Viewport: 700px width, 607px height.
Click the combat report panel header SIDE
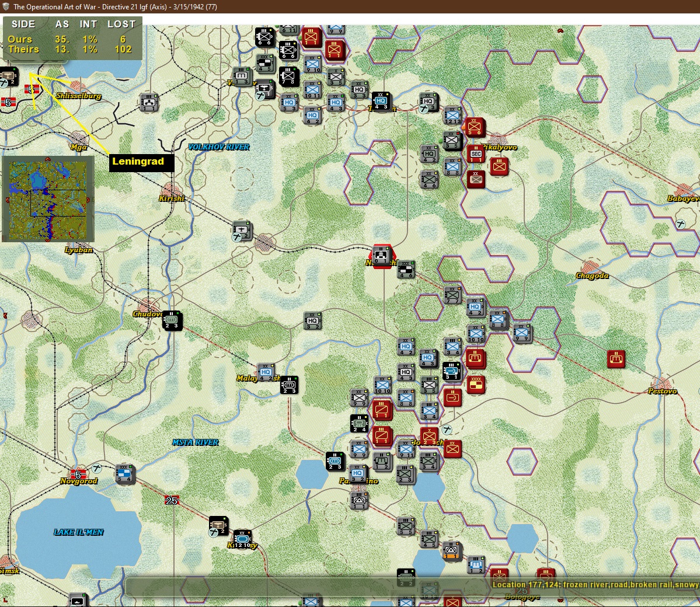coord(23,24)
